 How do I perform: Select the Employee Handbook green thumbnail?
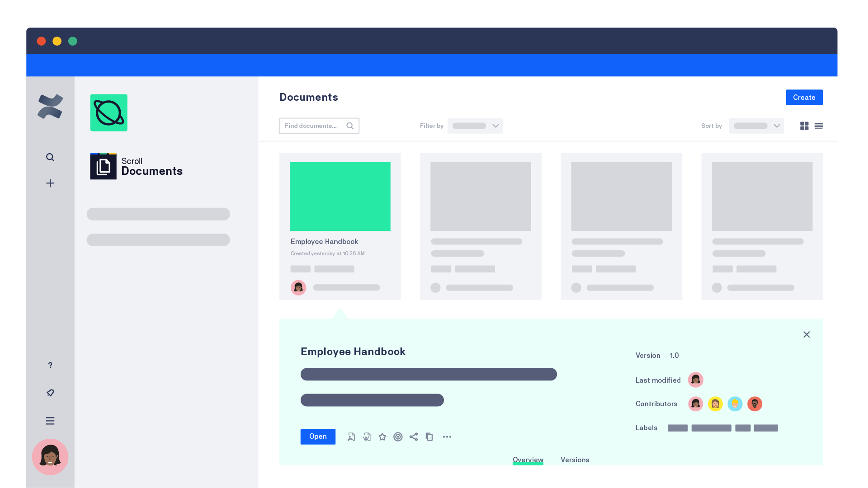point(340,197)
